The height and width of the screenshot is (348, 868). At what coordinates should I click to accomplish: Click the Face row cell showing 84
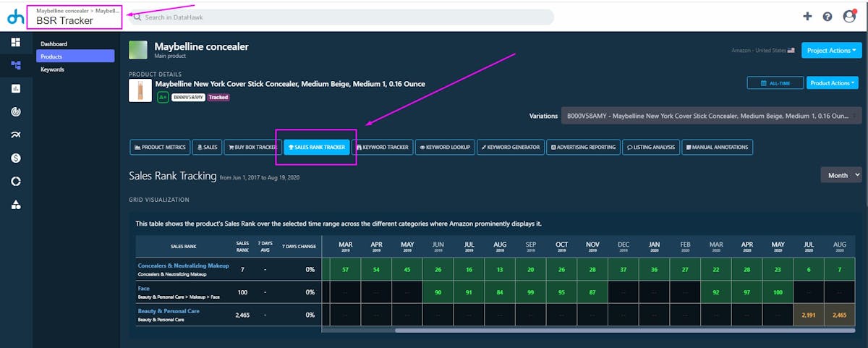click(500, 292)
